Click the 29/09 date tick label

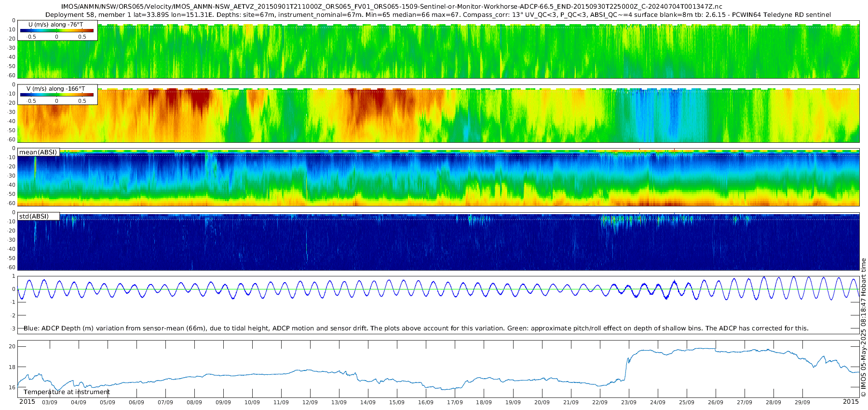coord(802,402)
